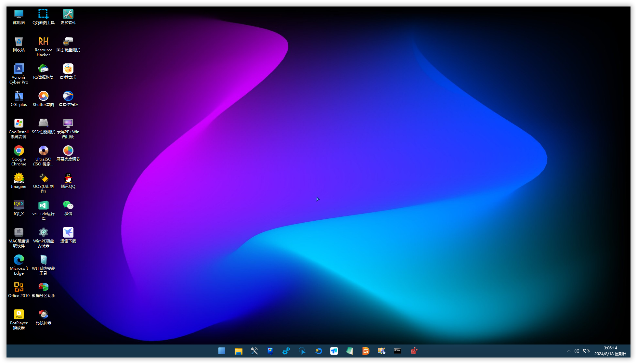
Task: Click the RS数据恢复 icon
Action: click(x=44, y=71)
